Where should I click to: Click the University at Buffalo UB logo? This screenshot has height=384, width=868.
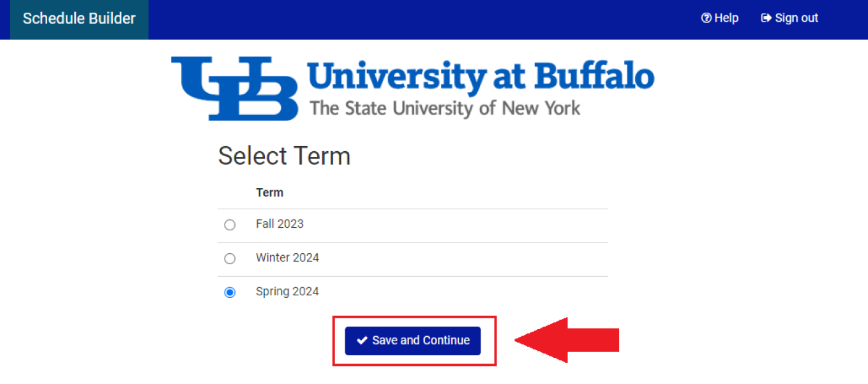pyautogui.click(x=234, y=87)
